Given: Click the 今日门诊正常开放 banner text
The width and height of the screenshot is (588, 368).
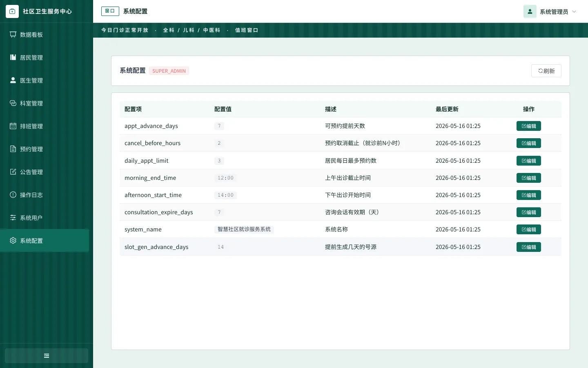Looking at the screenshot, I should click(x=125, y=30).
